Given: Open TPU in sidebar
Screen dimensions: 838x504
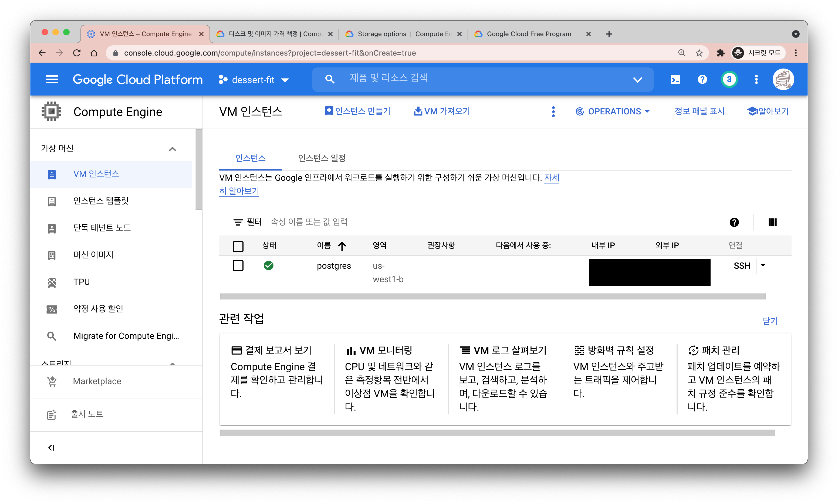Looking at the screenshot, I should (x=111, y=282).
